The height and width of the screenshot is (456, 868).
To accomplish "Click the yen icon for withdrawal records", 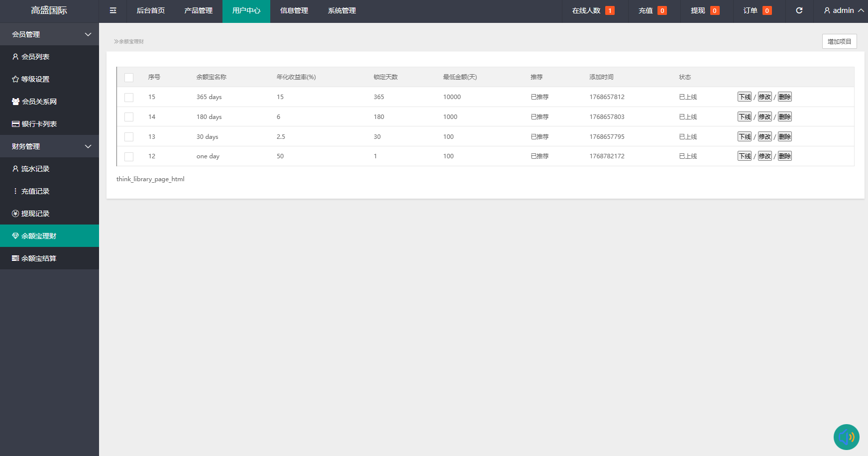I will (15, 214).
